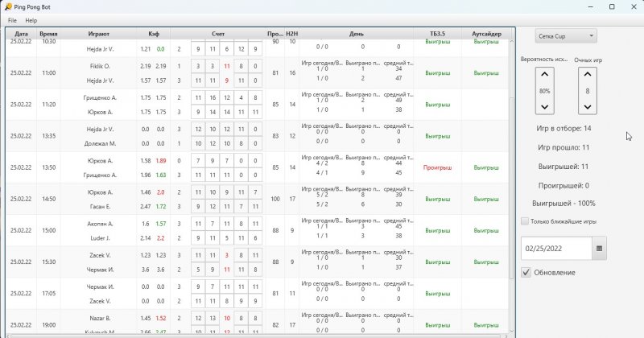Image resolution: width=644 pixels, height=338 pixels.
Task: Open the calendar date picker icon
Action: point(599,249)
